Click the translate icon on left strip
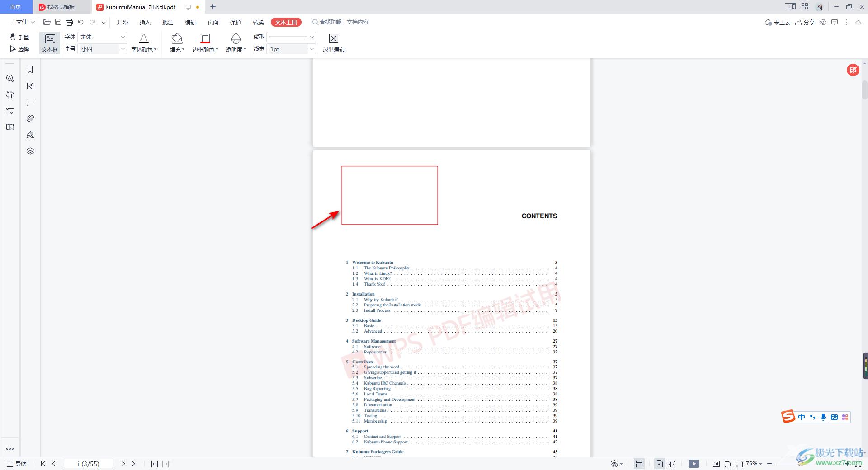The height and width of the screenshot is (470, 868). [10, 94]
